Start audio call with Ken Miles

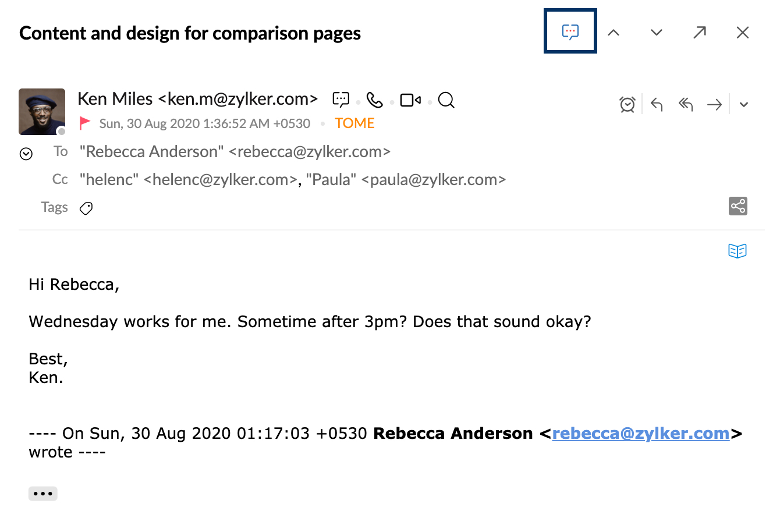pos(375,100)
